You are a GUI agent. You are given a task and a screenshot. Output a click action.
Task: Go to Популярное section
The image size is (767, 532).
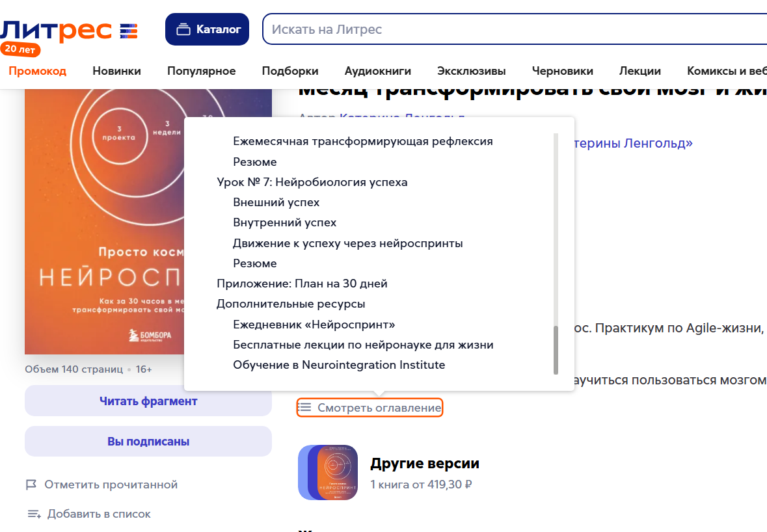coord(202,71)
